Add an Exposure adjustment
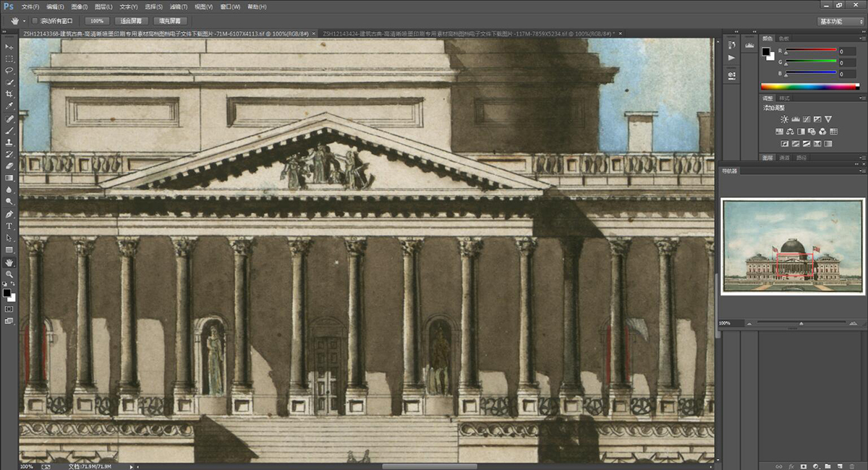 pos(817,119)
